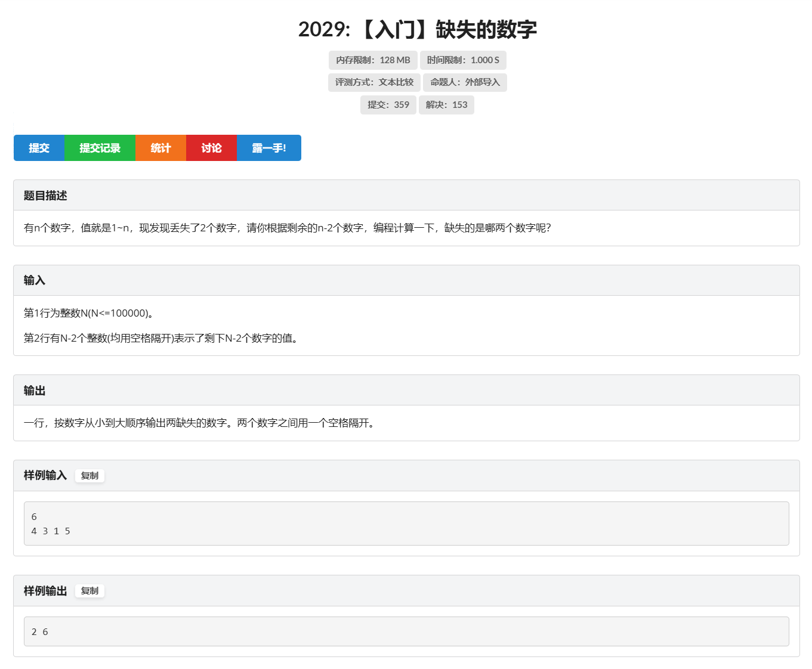Click the 题目描述 section header

(x=45, y=195)
